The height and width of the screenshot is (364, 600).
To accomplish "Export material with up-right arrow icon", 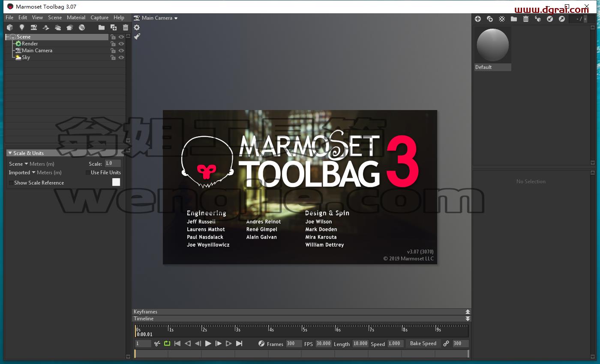I will click(x=562, y=19).
